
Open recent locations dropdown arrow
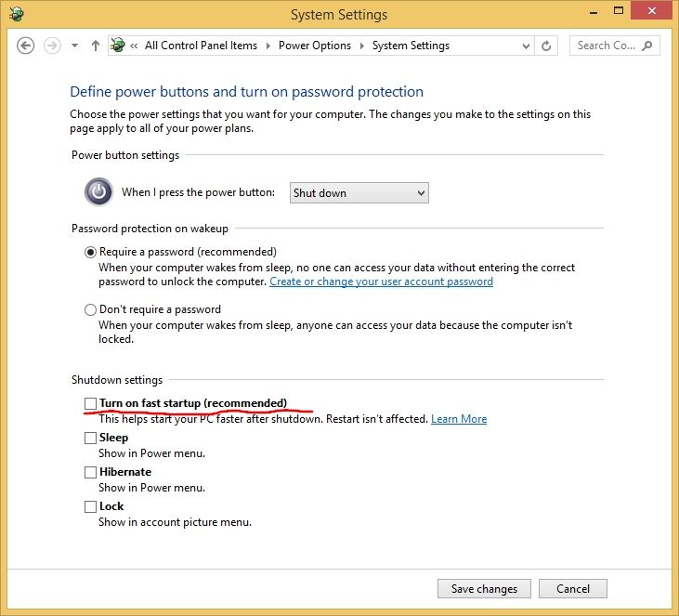[x=75, y=46]
